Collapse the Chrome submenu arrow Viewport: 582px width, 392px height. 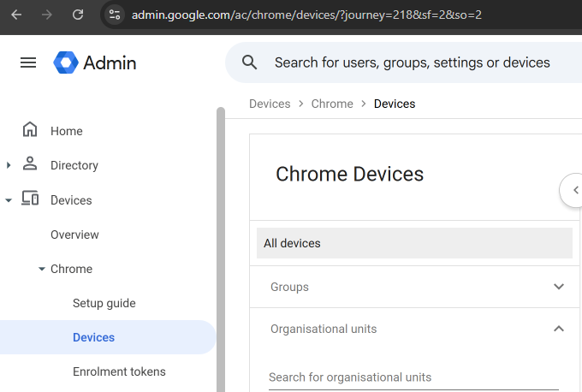pyautogui.click(x=41, y=269)
